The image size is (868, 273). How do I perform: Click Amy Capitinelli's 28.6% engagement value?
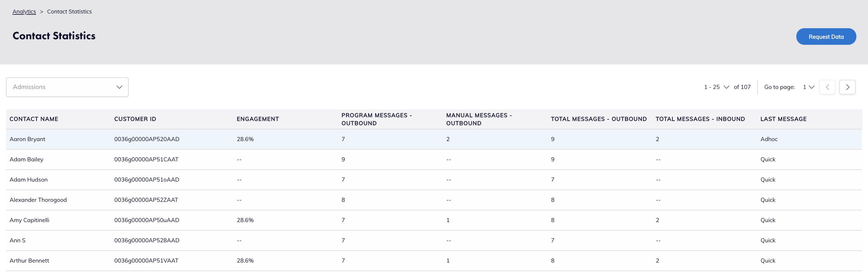tap(245, 220)
